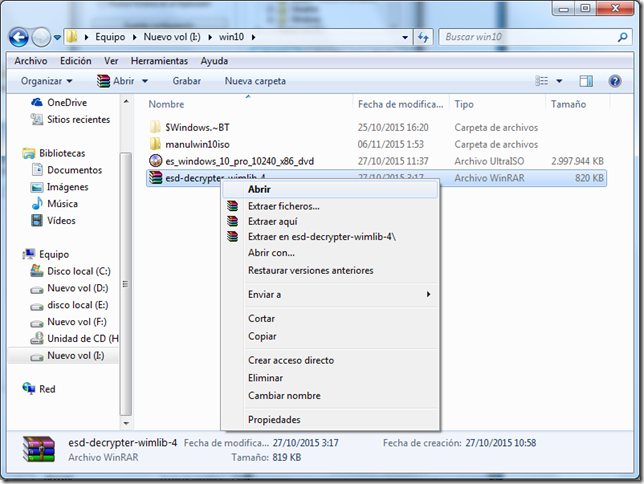644x484 pixels.
Task: Open the Ayuda menu
Action: (214, 61)
